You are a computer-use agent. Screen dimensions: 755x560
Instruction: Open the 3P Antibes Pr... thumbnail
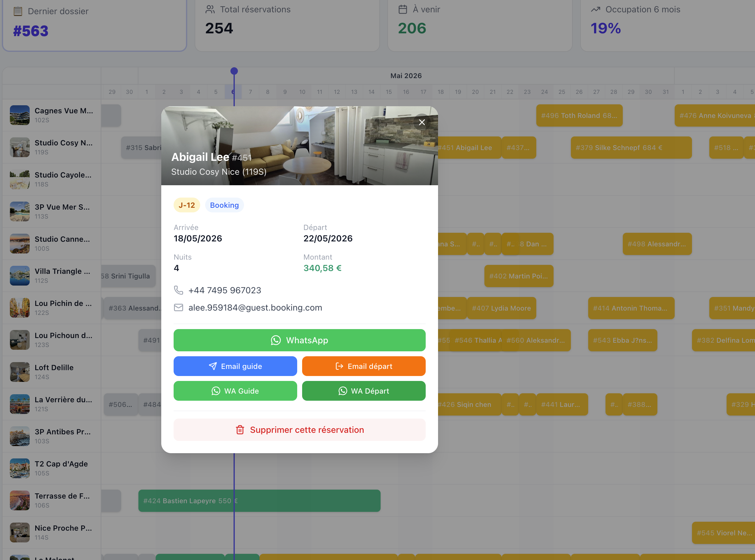tap(20, 436)
